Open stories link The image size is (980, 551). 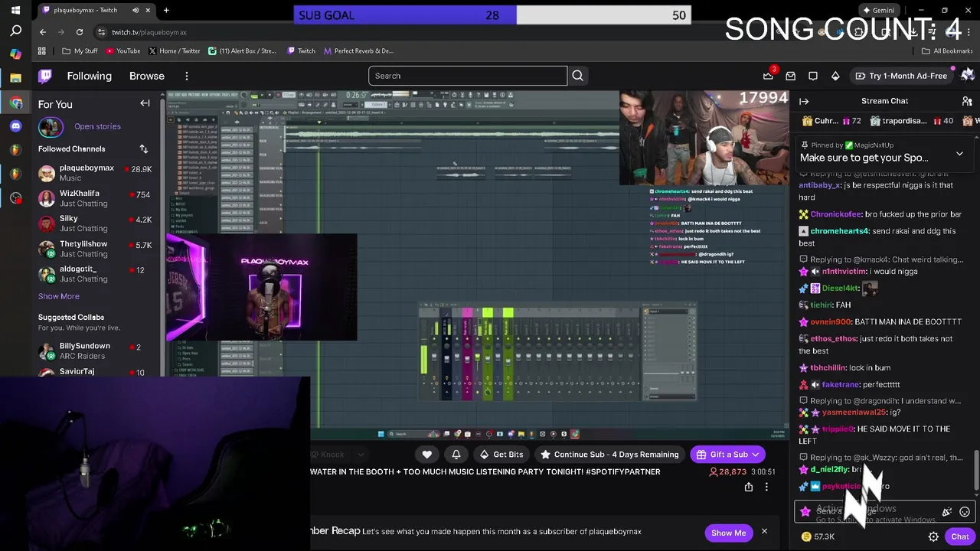[97, 126]
